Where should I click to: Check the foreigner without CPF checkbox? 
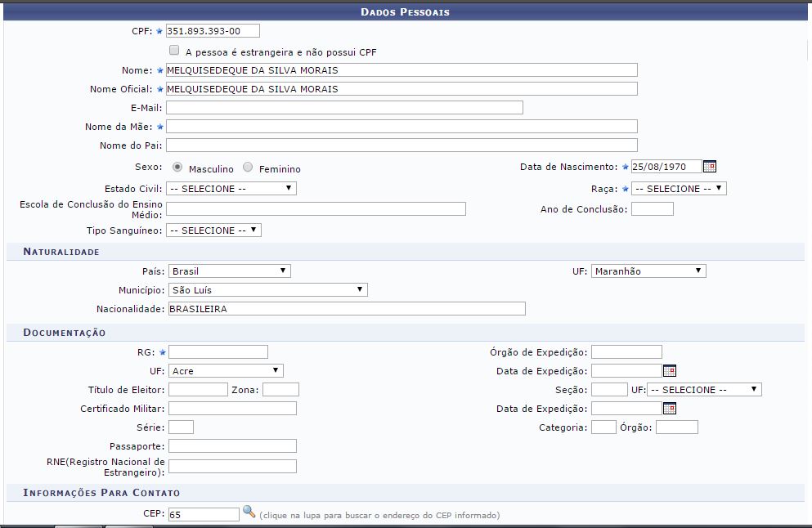[174, 51]
